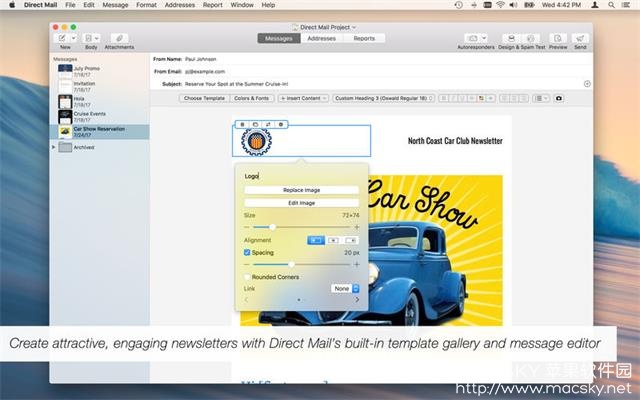Image resolution: width=640 pixels, height=400 pixels.
Task: Expand the Autoresponders dropdown arrow
Action: pyautogui.click(x=484, y=38)
